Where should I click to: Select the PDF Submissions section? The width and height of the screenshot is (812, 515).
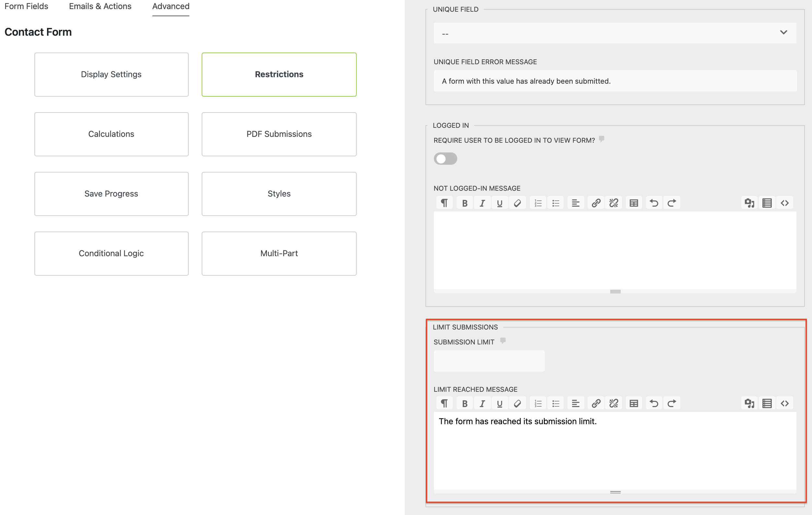coord(279,134)
